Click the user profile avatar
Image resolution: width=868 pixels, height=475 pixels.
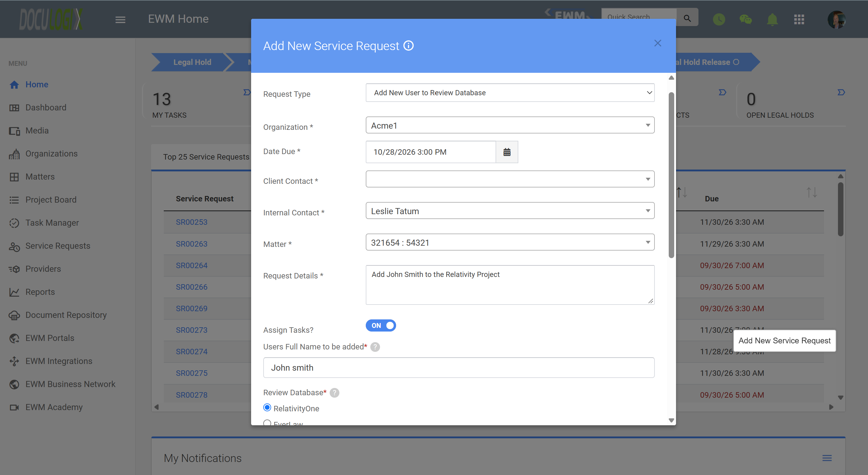pyautogui.click(x=836, y=19)
